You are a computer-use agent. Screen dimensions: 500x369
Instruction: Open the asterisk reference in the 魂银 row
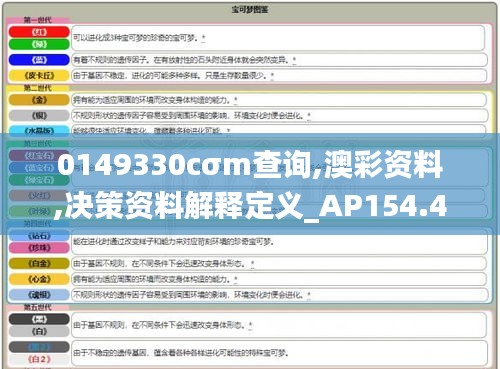[x=309, y=295]
